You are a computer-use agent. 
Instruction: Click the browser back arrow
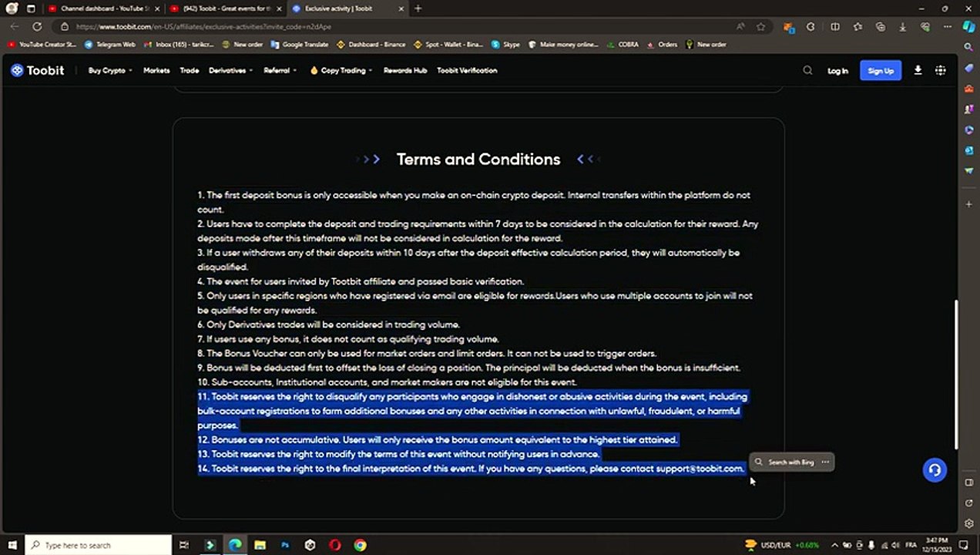point(15,26)
